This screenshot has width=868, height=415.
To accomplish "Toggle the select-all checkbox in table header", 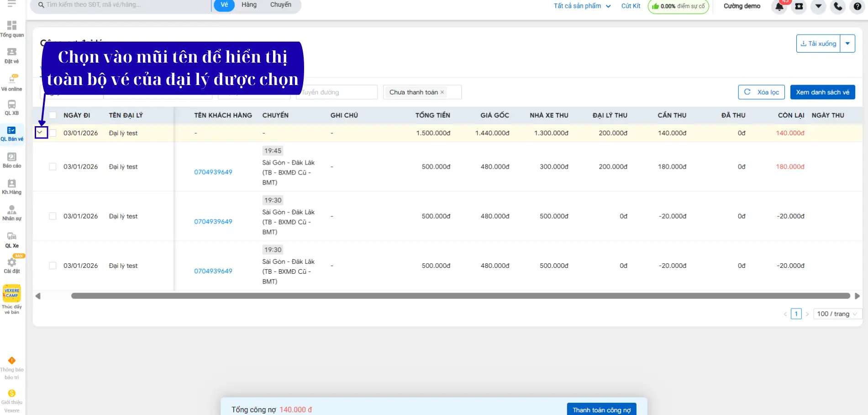I will pyautogui.click(x=53, y=115).
